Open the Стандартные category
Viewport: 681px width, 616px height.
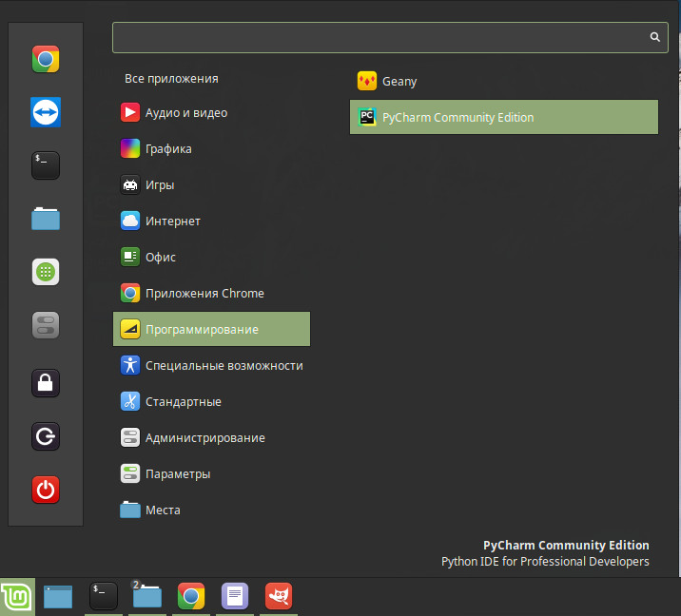tap(211, 401)
